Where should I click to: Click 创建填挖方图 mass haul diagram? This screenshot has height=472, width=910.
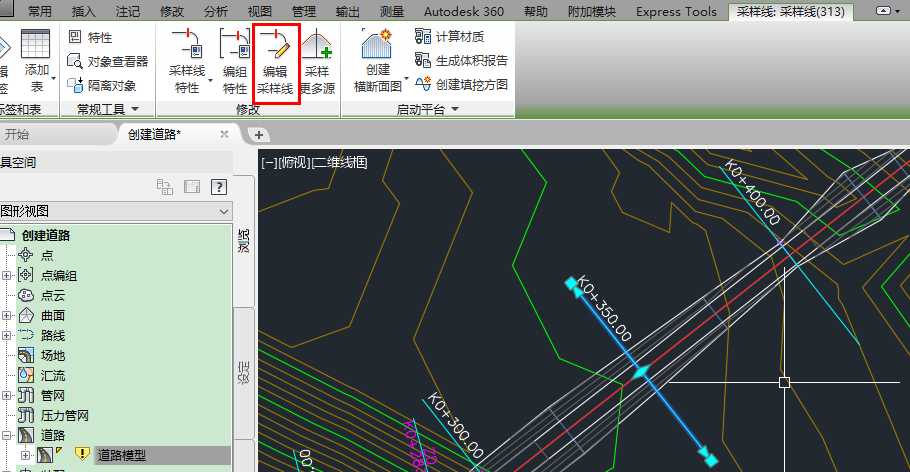[x=461, y=84]
